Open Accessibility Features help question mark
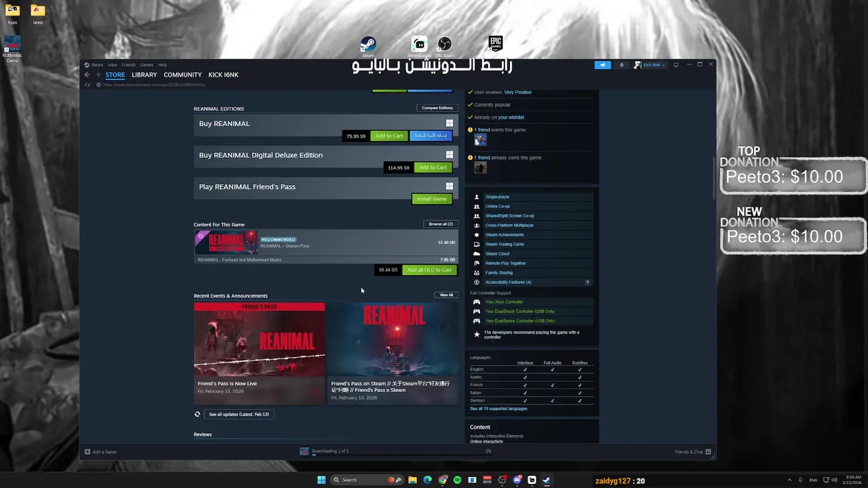The height and width of the screenshot is (488, 868). 587,282
